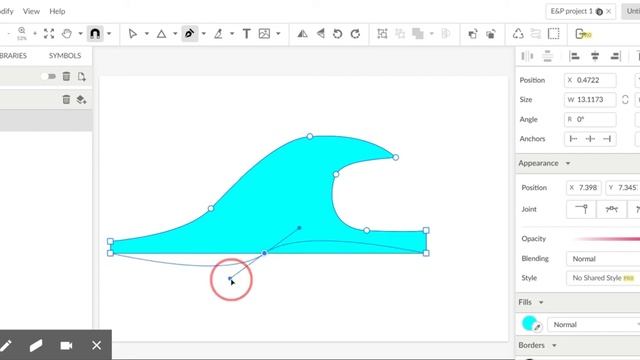640x360 pixels.
Task: Align selection to the right edge
Action: pos(615,56)
